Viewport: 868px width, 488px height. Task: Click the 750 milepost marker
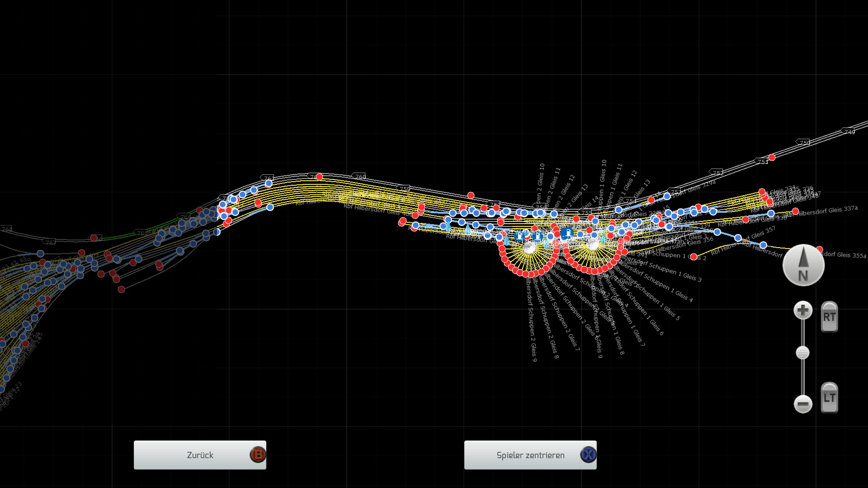point(804,142)
